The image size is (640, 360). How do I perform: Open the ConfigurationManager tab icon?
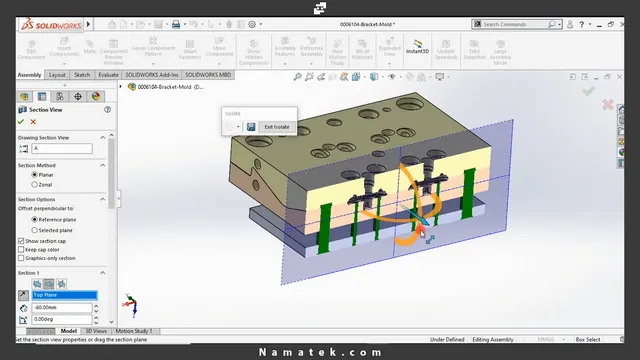pos(60,96)
